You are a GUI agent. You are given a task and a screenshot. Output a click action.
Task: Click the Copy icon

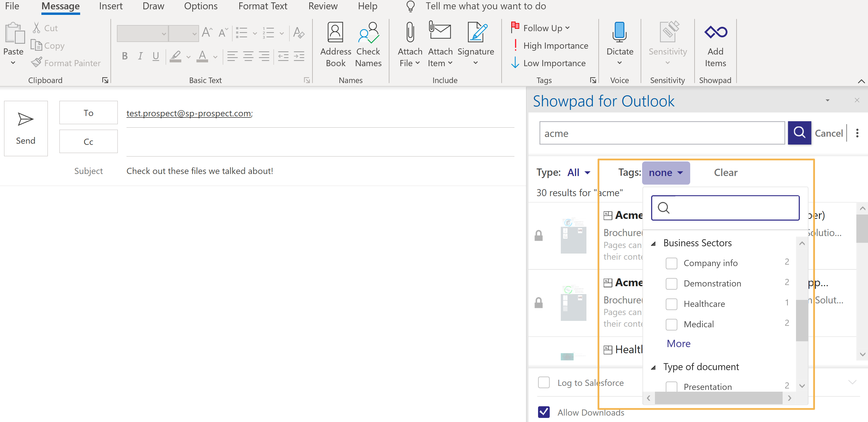36,45
